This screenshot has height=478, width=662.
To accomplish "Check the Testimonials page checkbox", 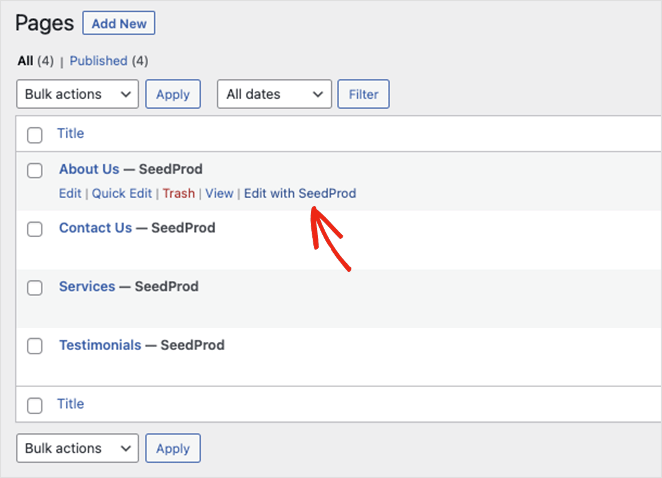I will (35, 346).
